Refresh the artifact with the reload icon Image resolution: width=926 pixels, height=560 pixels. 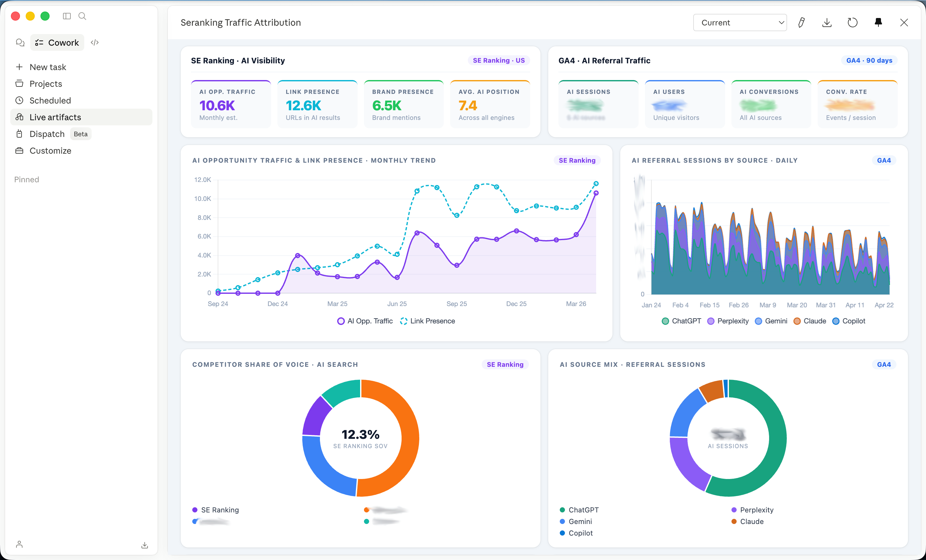pos(852,23)
